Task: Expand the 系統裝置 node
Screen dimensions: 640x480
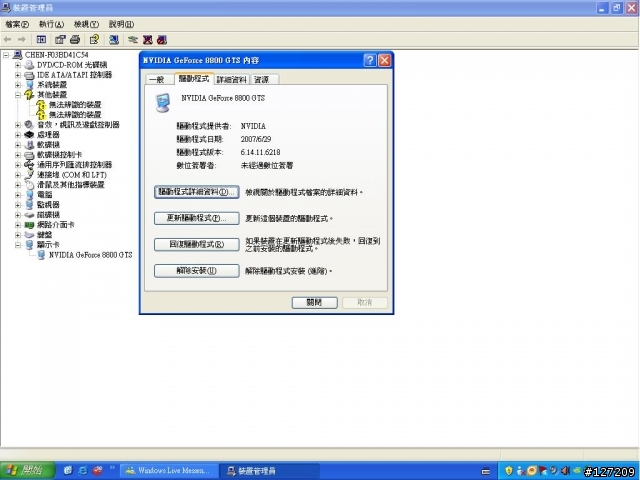Action: pos(18,85)
